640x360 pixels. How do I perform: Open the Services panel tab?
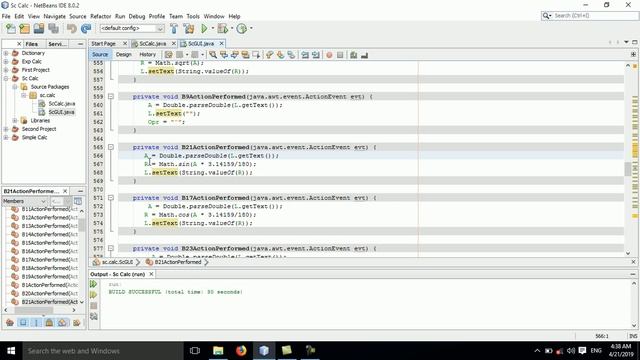click(x=57, y=44)
